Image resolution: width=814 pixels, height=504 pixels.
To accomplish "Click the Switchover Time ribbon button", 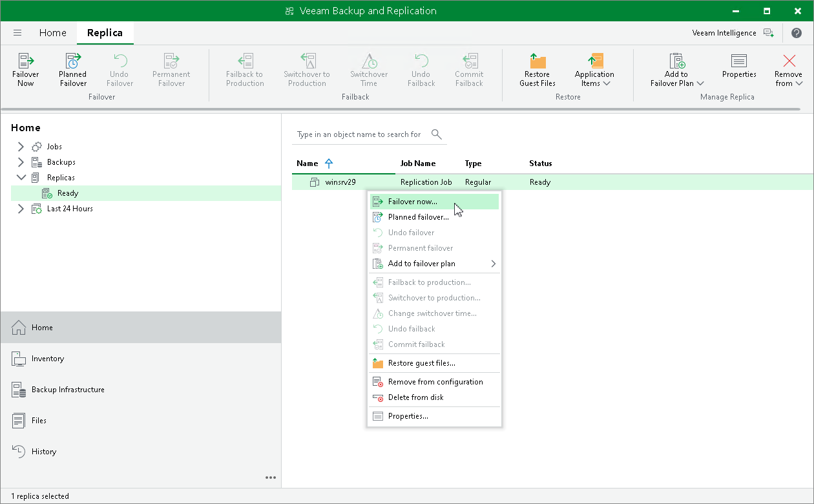I will click(369, 70).
